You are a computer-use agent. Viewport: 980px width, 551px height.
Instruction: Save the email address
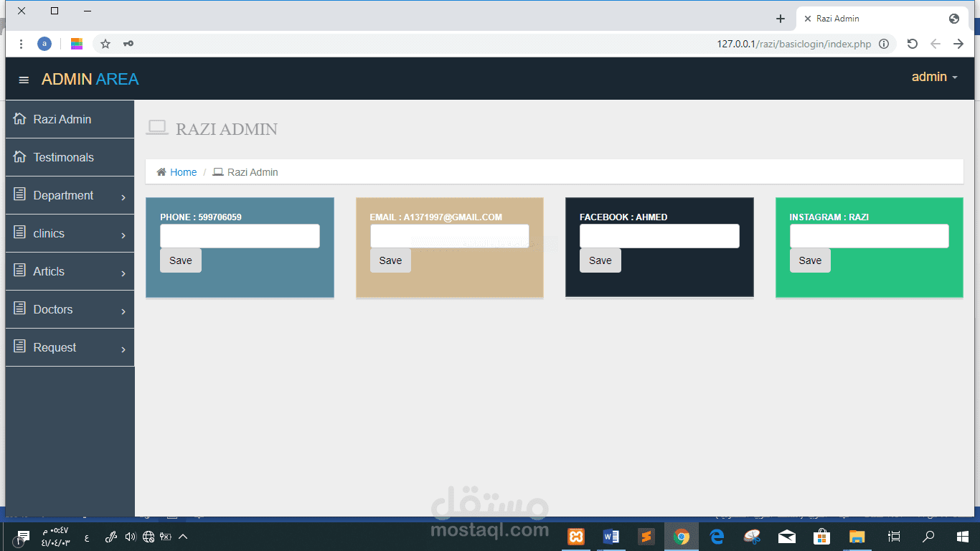click(x=390, y=260)
